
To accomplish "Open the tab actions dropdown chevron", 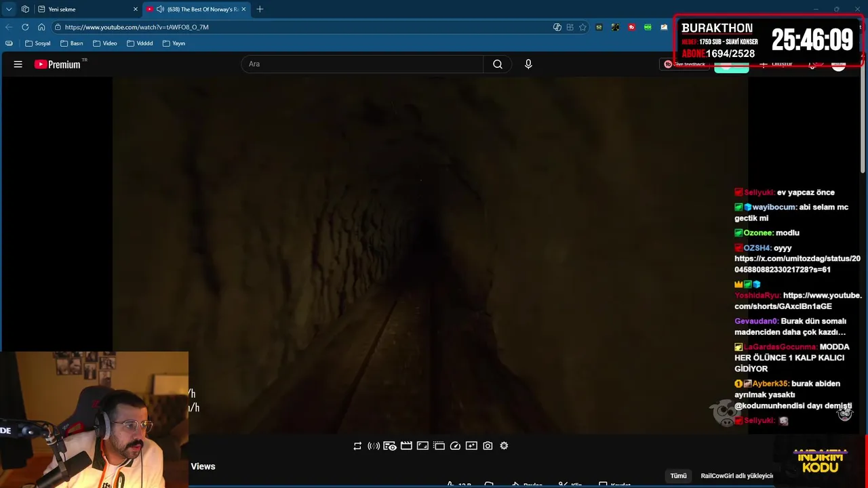I will (x=9, y=9).
